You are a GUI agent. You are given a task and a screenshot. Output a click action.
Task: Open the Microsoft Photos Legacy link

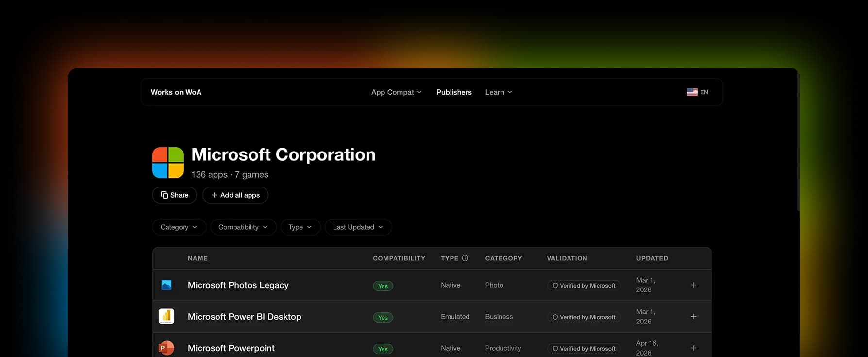click(x=238, y=285)
